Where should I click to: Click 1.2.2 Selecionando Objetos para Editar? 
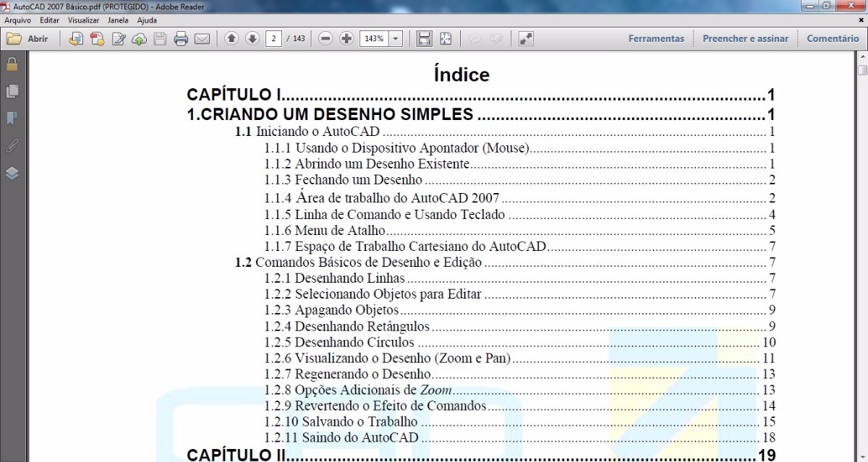pos(520,294)
